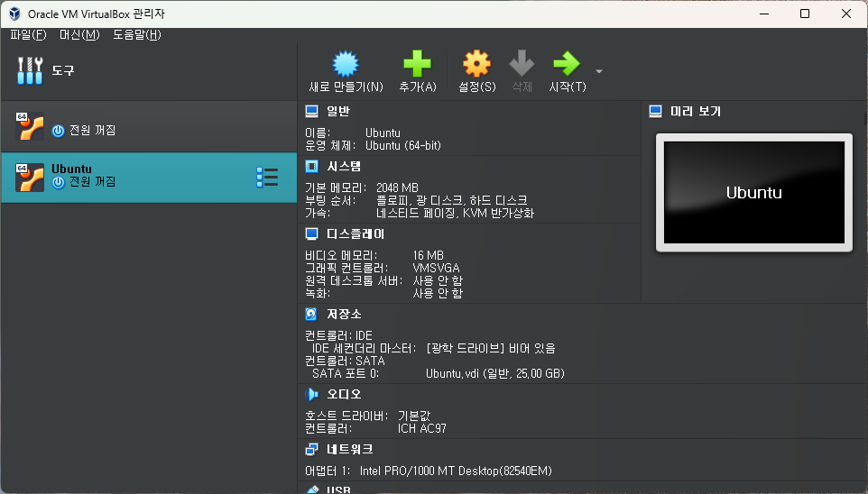Image resolution: width=868 pixels, height=494 pixels.
Task: Open the 저장소 section header
Action: click(344, 315)
